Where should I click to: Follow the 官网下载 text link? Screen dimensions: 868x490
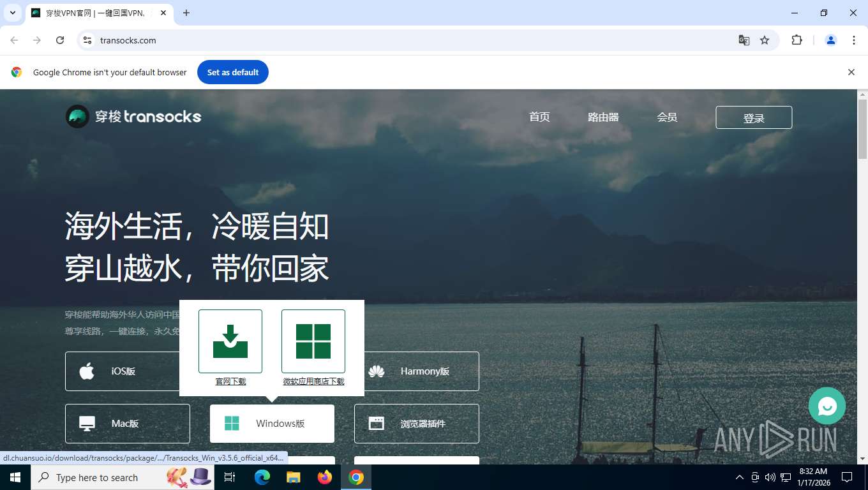coord(230,382)
